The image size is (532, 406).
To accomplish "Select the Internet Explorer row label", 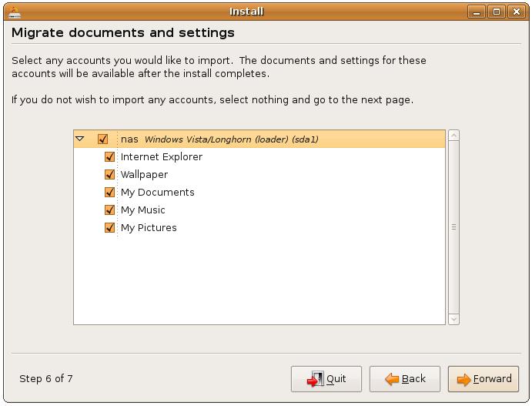I will click(162, 157).
